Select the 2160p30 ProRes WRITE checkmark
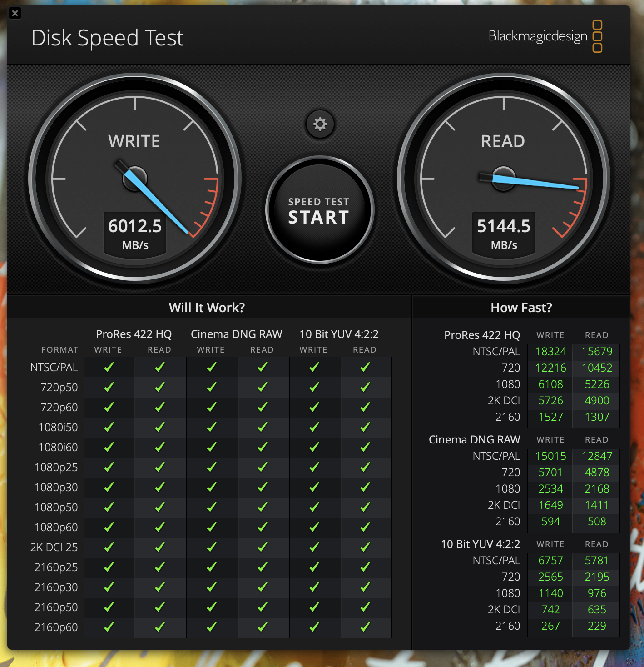The image size is (644, 667). coord(109,587)
